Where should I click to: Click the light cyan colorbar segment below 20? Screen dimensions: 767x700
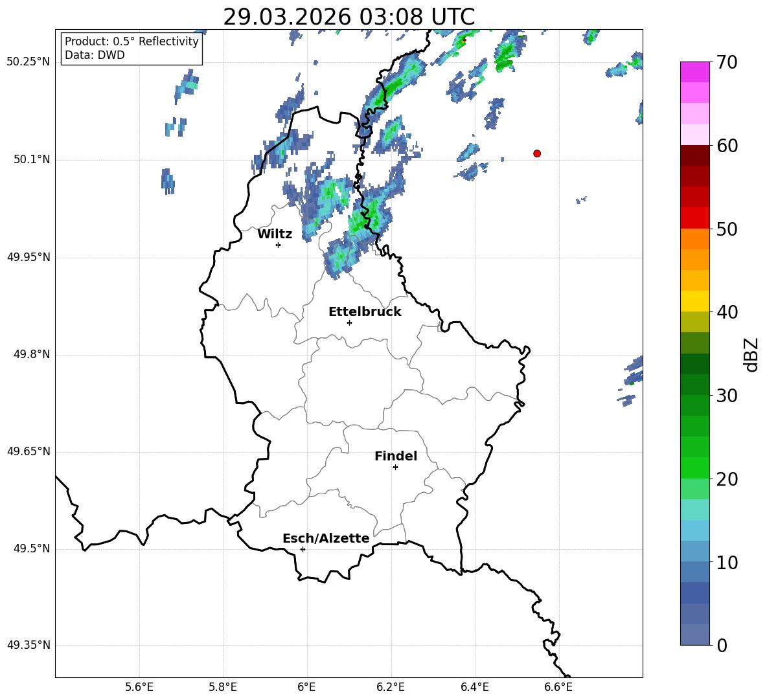click(695, 510)
